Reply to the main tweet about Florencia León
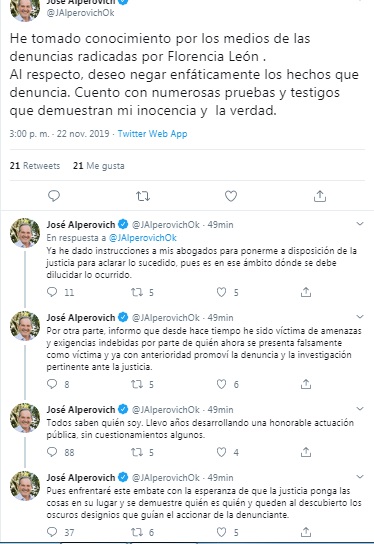374x544 pixels. [x=54, y=196]
